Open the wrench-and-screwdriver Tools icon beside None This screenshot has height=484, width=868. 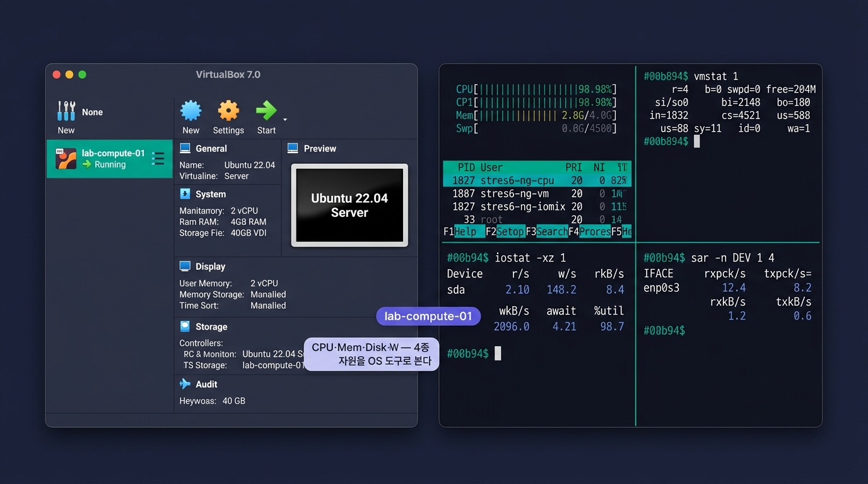[66, 111]
